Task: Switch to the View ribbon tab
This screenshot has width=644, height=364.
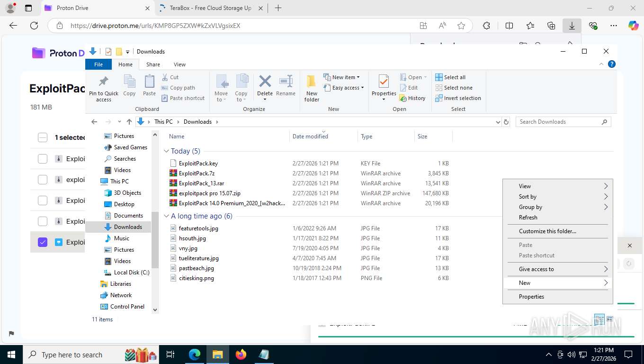Action: (x=179, y=64)
